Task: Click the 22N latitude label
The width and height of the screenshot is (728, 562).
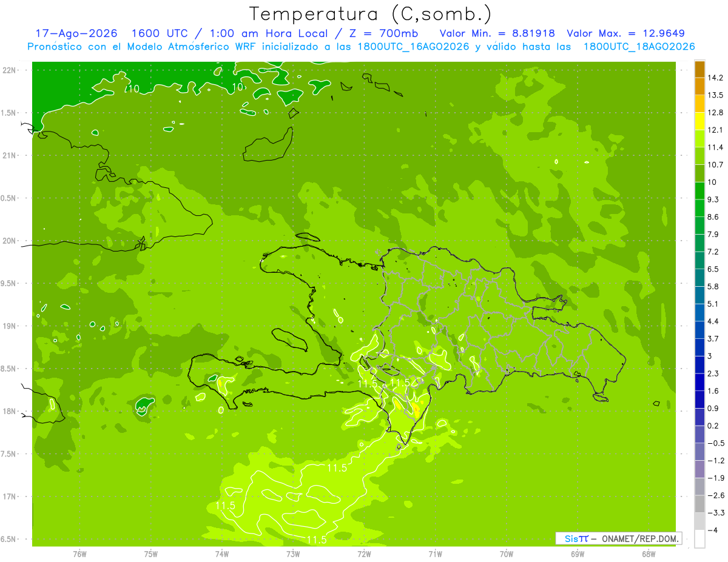Action: pos(10,70)
